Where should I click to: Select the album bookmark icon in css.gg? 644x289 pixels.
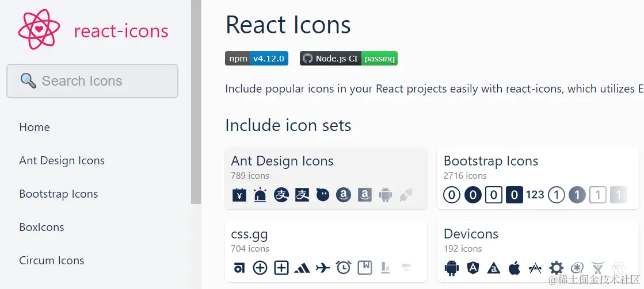365,268
